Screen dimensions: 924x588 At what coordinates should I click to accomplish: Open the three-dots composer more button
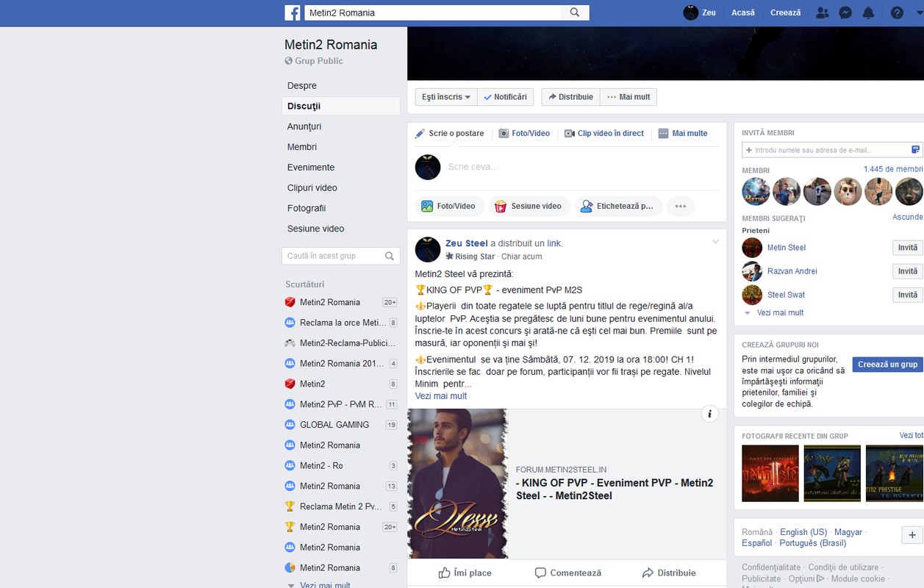pyautogui.click(x=681, y=206)
